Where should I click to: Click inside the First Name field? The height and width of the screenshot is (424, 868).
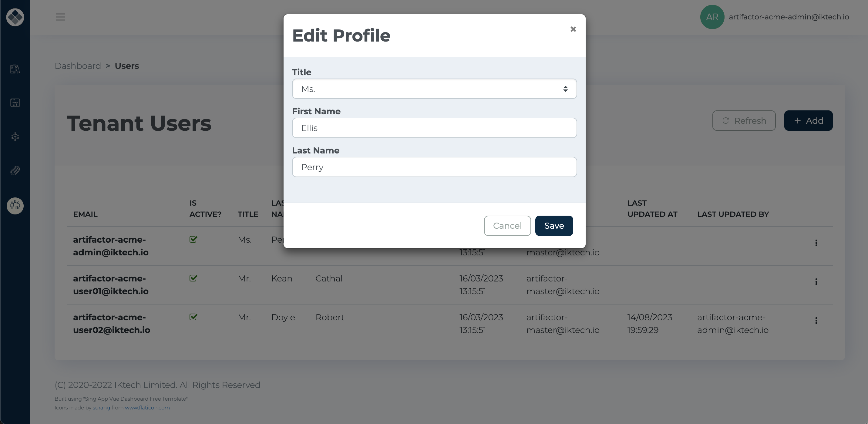[x=434, y=128]
